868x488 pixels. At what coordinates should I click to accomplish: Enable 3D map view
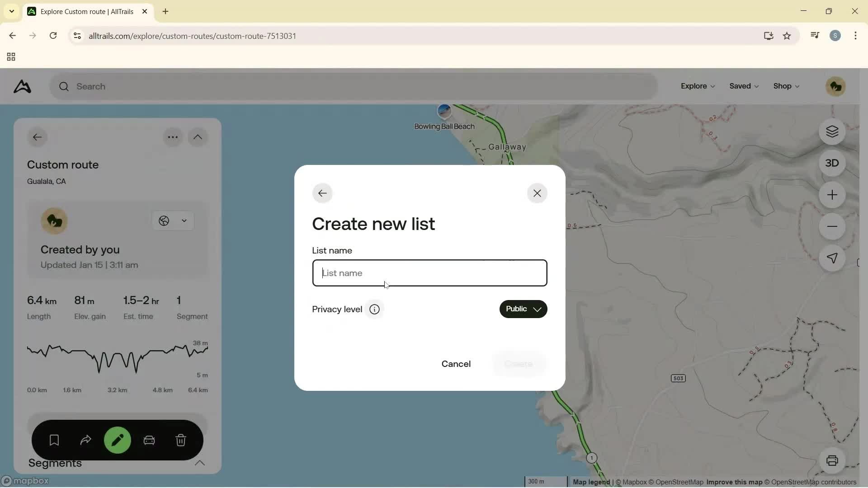(832, 163)
